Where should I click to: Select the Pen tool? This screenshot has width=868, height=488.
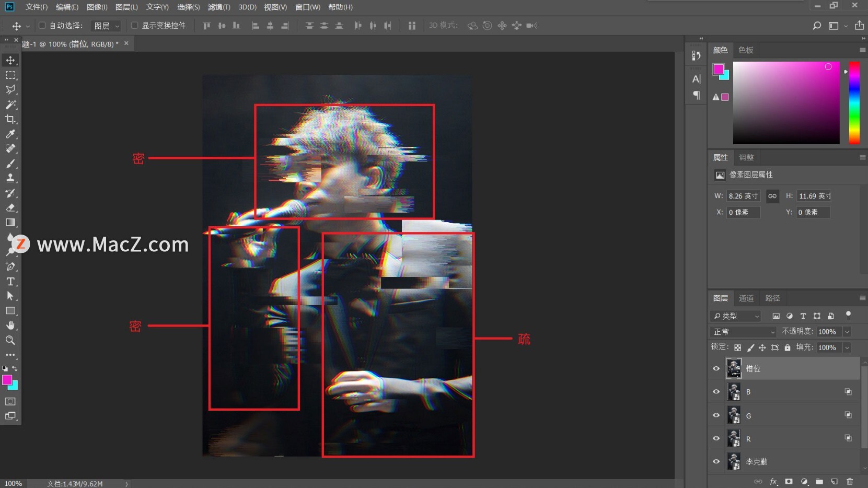10,266
